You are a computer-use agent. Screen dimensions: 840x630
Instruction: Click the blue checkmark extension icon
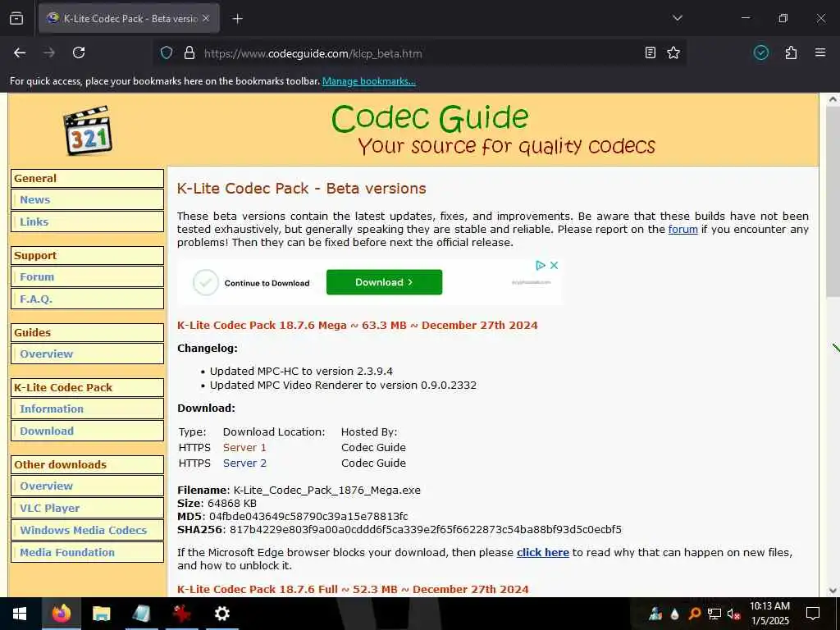(x=760, y=52)
